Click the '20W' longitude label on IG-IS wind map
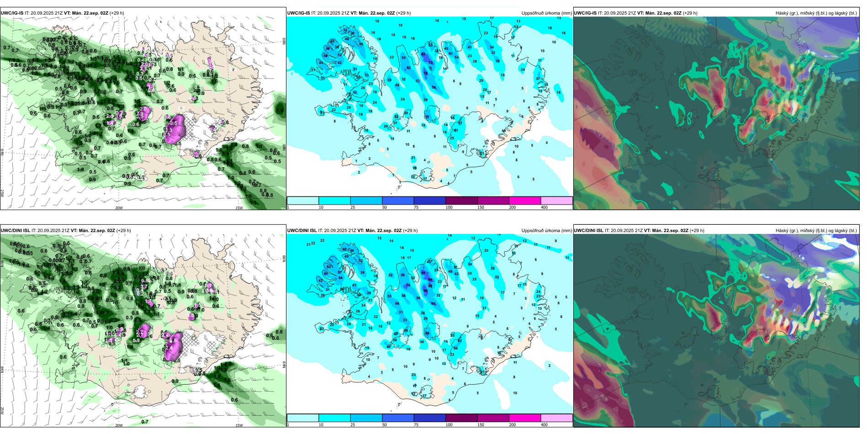Image resolution: width=868 pixels, height=434 pixels. [119, 208]
